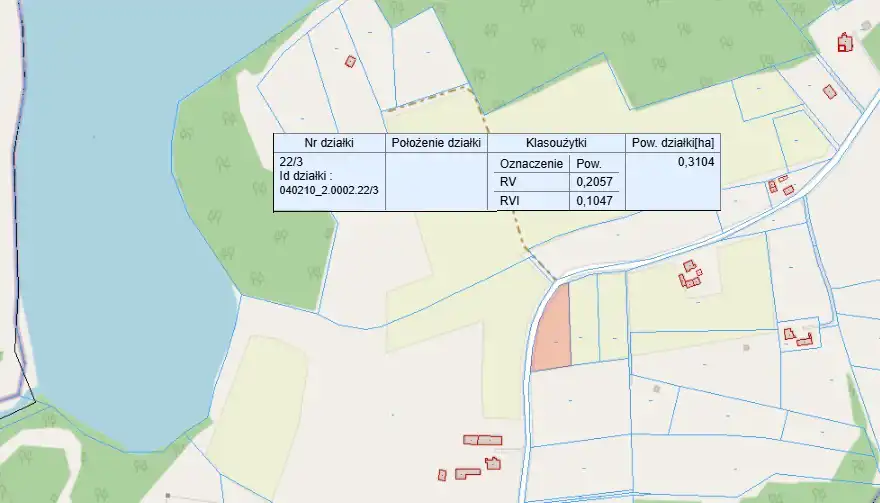
Task: Click the red building cluster right of highlighted parcel
Action: tap(690, 276)
